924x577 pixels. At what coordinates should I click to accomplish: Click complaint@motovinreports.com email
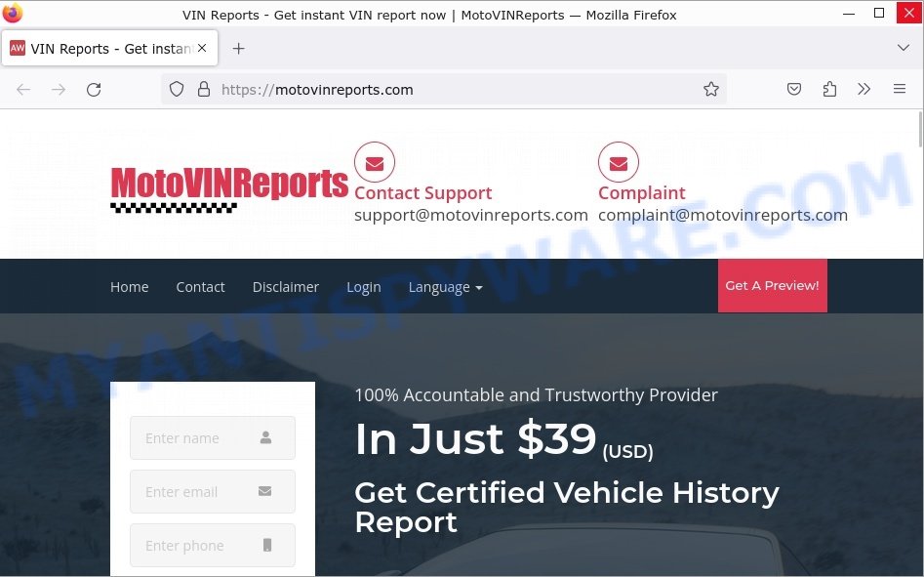click(x=722, y=215)
